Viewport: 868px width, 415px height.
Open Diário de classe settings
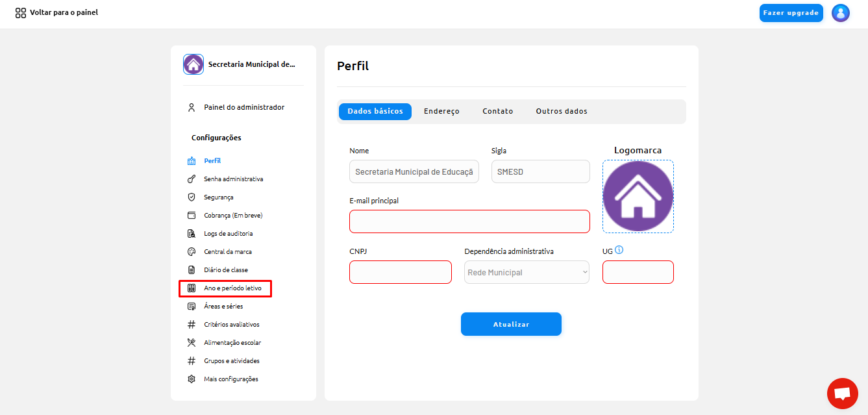tap(226, 270)
